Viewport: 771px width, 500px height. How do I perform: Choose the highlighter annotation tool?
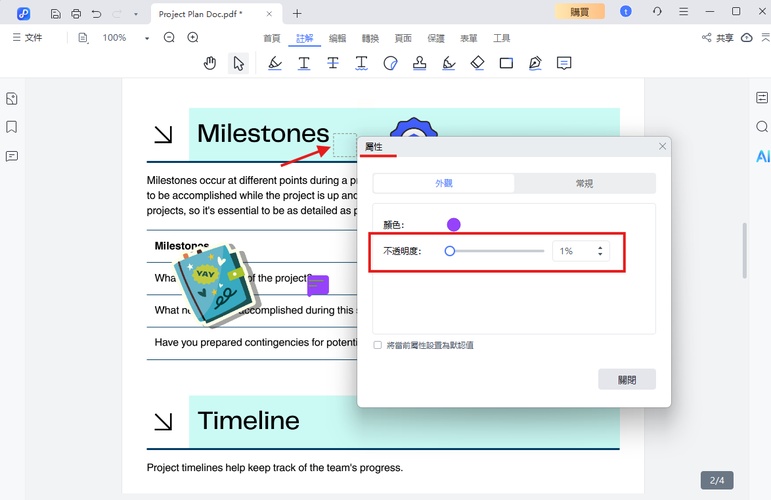click(275, 63)
